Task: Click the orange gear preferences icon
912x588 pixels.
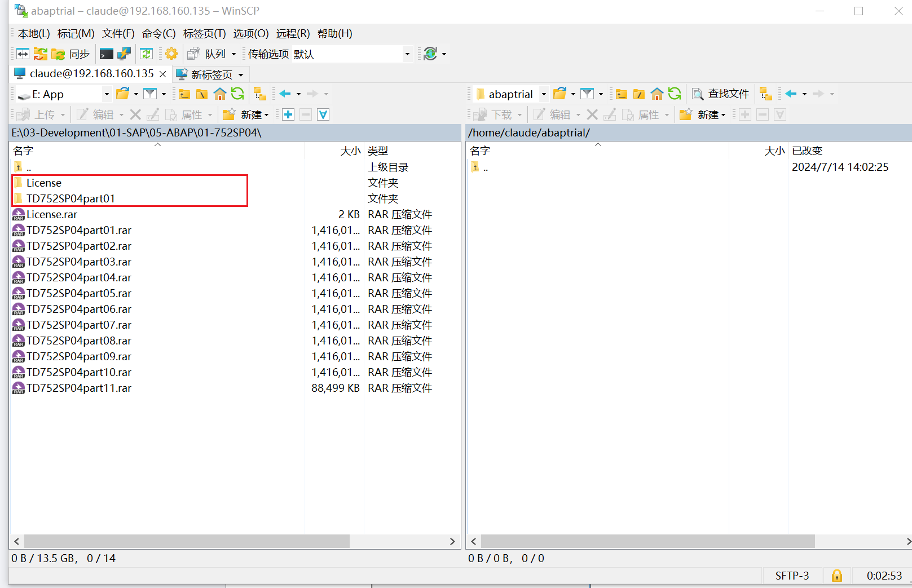Action: 171,54
